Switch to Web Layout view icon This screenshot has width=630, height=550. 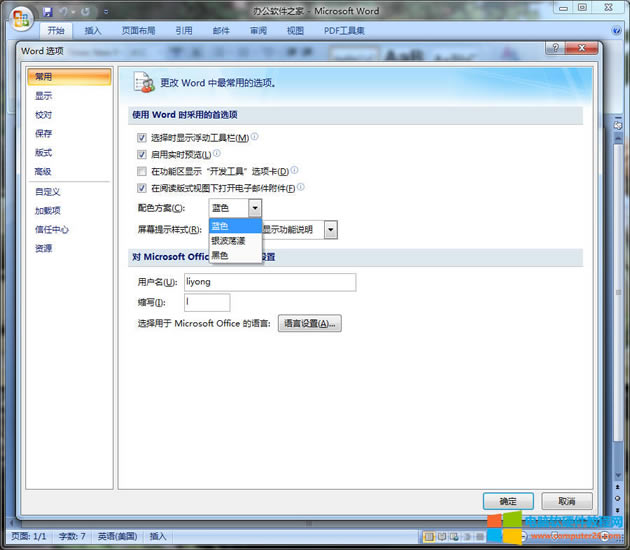tap(454, 536)
